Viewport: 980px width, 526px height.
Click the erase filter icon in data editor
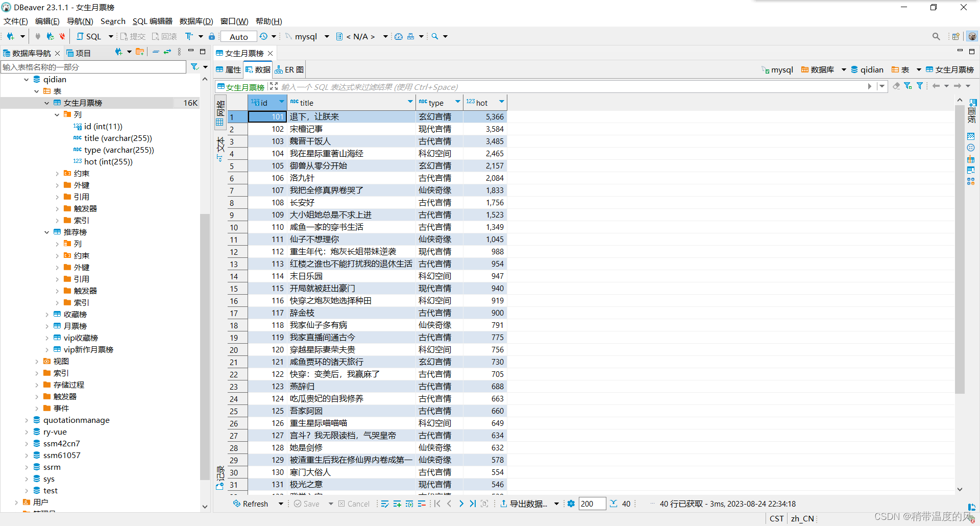tap(896, 86)
